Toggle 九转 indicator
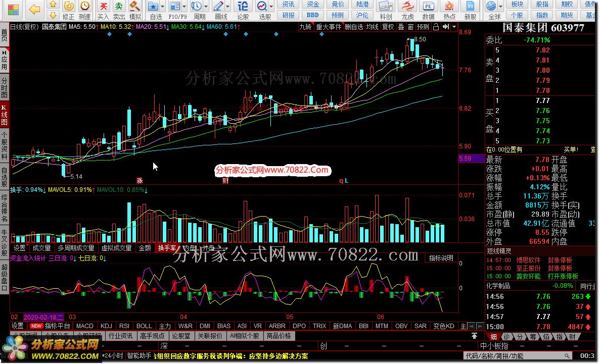The width and height of the screenshot is (600, 364). [305, 27]
